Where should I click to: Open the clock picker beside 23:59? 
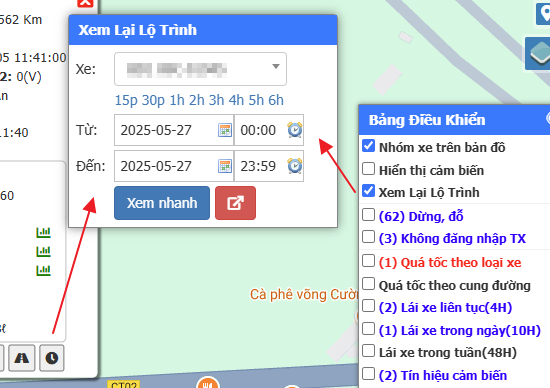[x=295, y=166]
